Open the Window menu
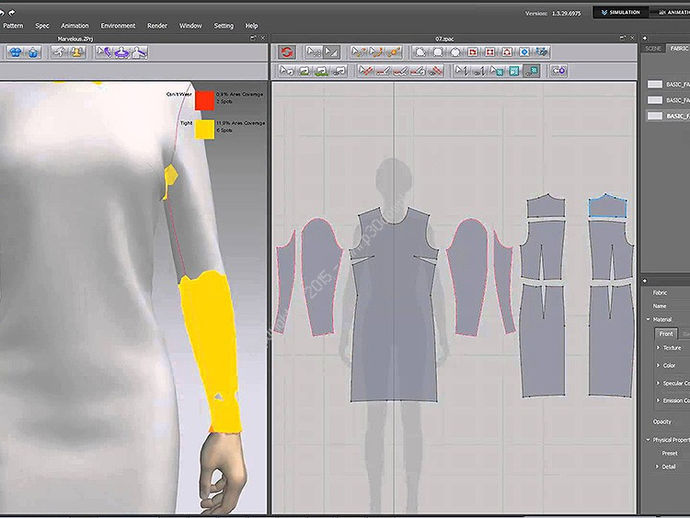This screenshot has width=690, height=518. click(x=191, y=26)
